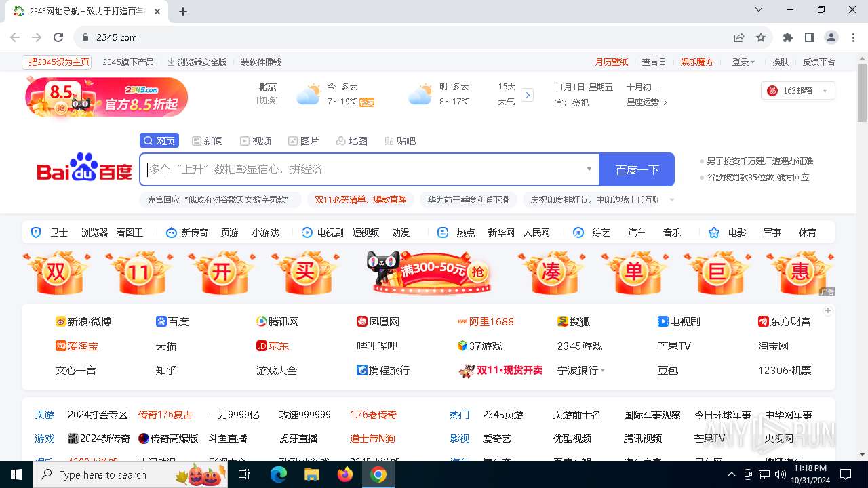This screenshot has width=868, height=488.
Task: Select the 网页 search tab
Action: (x=159, y=141)
